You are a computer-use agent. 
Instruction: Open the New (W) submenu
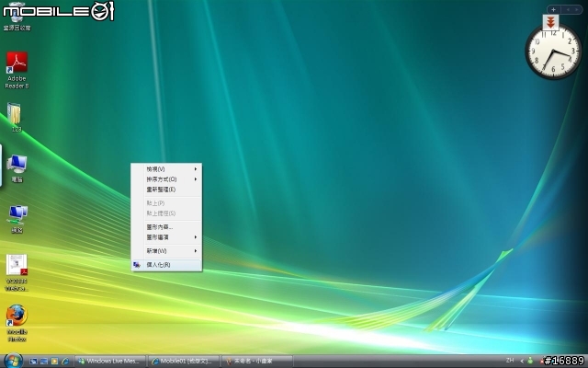click(x=166, y=251)
